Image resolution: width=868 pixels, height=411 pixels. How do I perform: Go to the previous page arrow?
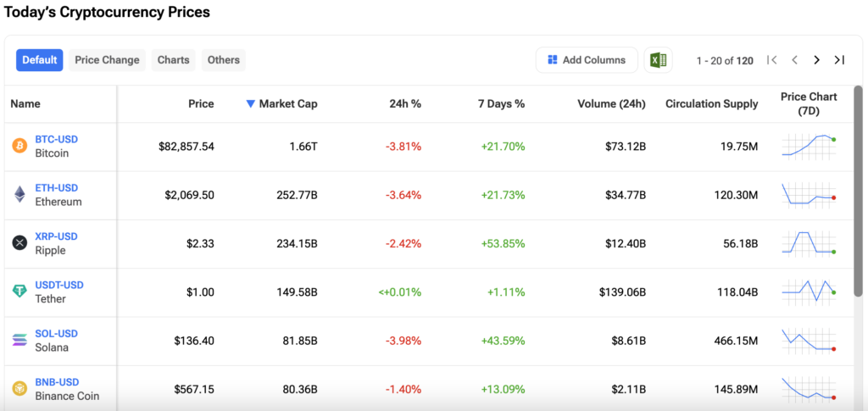[x=794, y=60]
